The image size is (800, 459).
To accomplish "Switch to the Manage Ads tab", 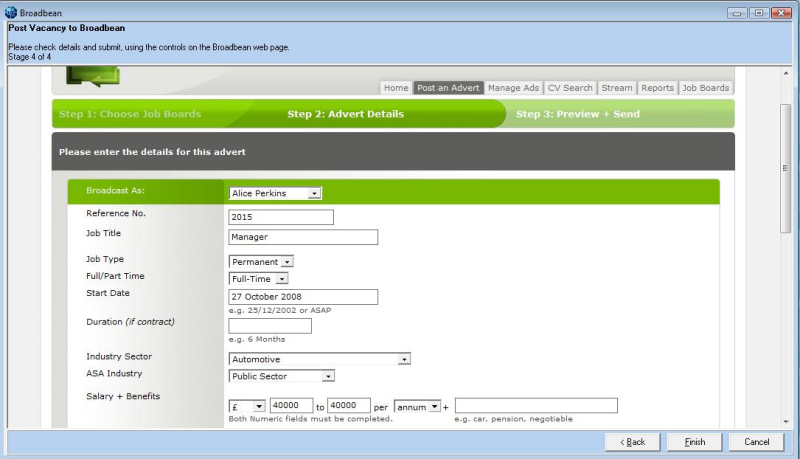I will tap(513, 88).
